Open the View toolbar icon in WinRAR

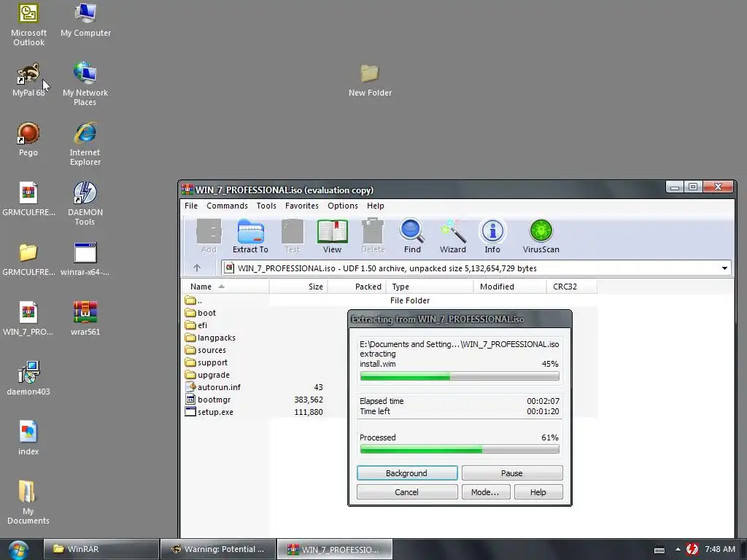[x=332, y=236]
